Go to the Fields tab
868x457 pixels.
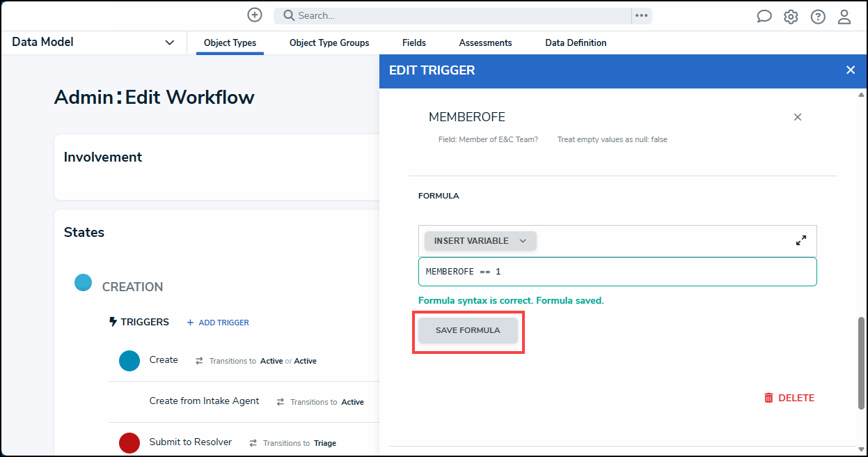click(x=414, y=43)
